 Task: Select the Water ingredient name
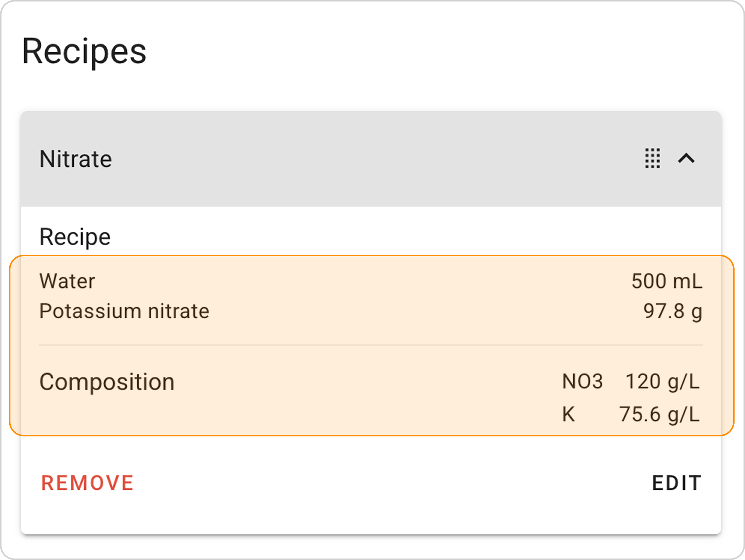[67, 281]
